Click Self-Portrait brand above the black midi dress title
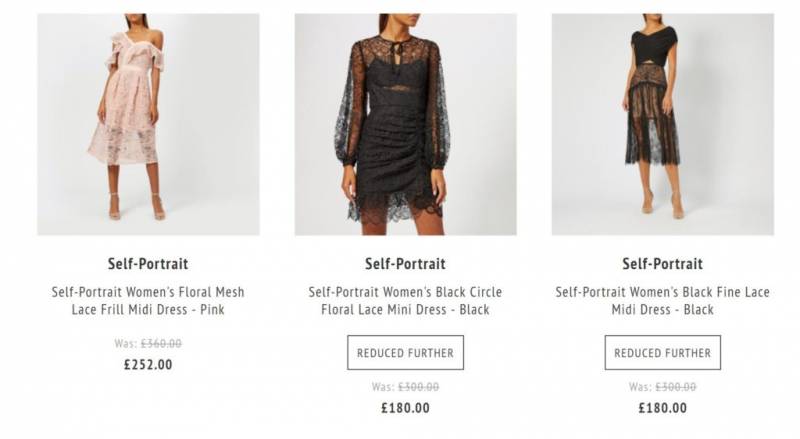The image size is (800, 439). (x=662, y=264)
